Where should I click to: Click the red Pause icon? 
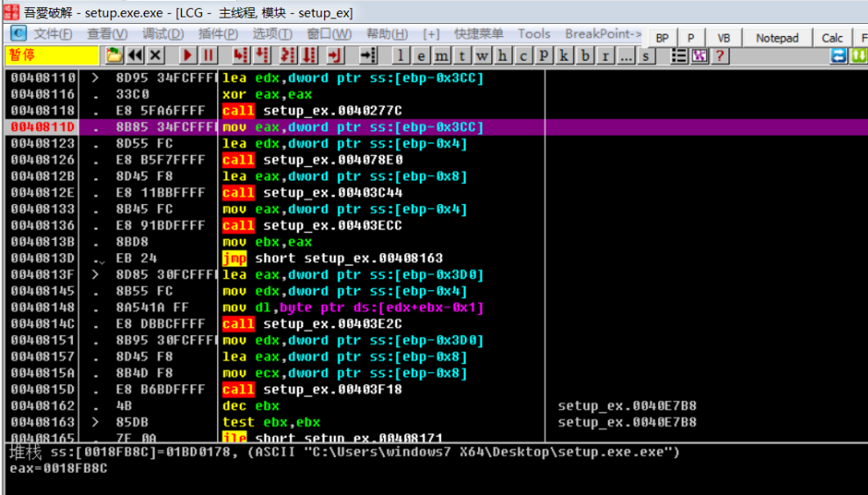click(208, 55)
